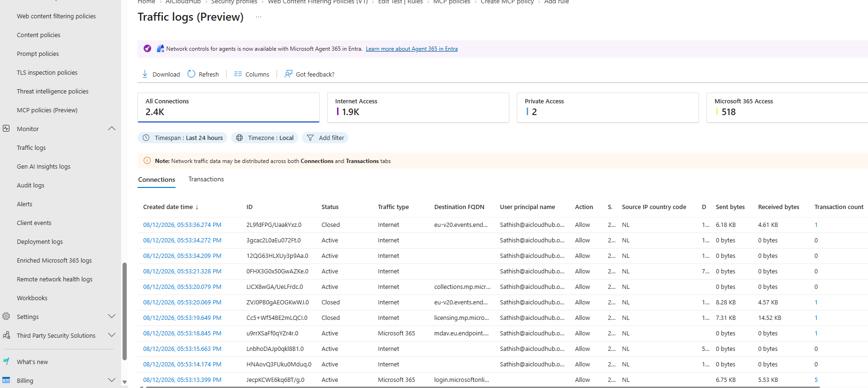Click Learn more about Agent 365 link
Screen dimensions: 868x388
[x=412, y=49]
